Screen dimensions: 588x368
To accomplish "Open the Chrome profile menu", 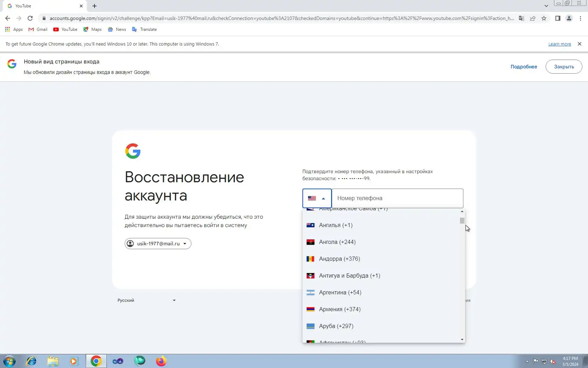I will click(x=569, y=18).
